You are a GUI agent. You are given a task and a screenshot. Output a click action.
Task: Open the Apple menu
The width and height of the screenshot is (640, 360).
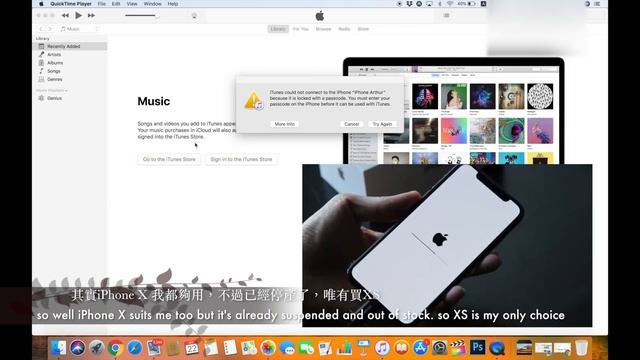(x=41, y=4)
